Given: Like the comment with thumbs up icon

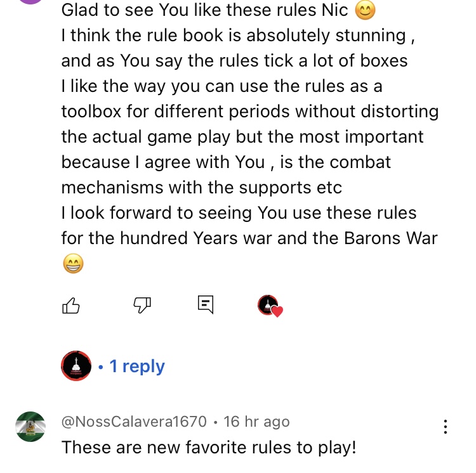Looking at the screenshot, I should (71, 305).
